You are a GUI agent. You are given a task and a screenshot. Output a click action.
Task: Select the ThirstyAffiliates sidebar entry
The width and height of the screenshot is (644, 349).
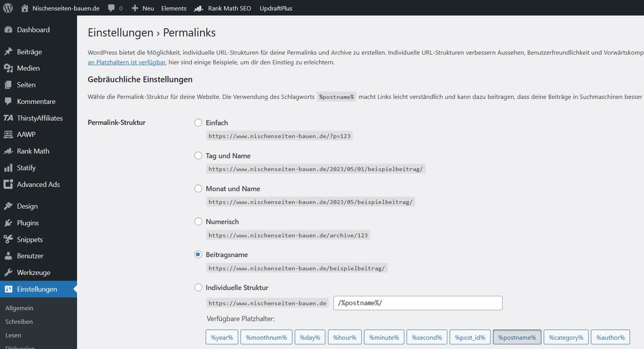(39, 118)
